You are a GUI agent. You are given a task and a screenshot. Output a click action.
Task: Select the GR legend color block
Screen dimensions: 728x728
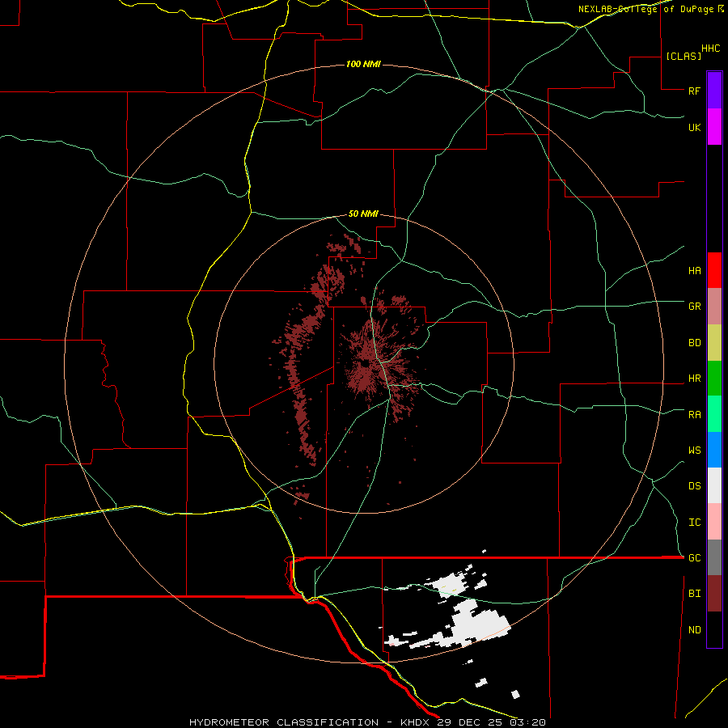point(714,307)
